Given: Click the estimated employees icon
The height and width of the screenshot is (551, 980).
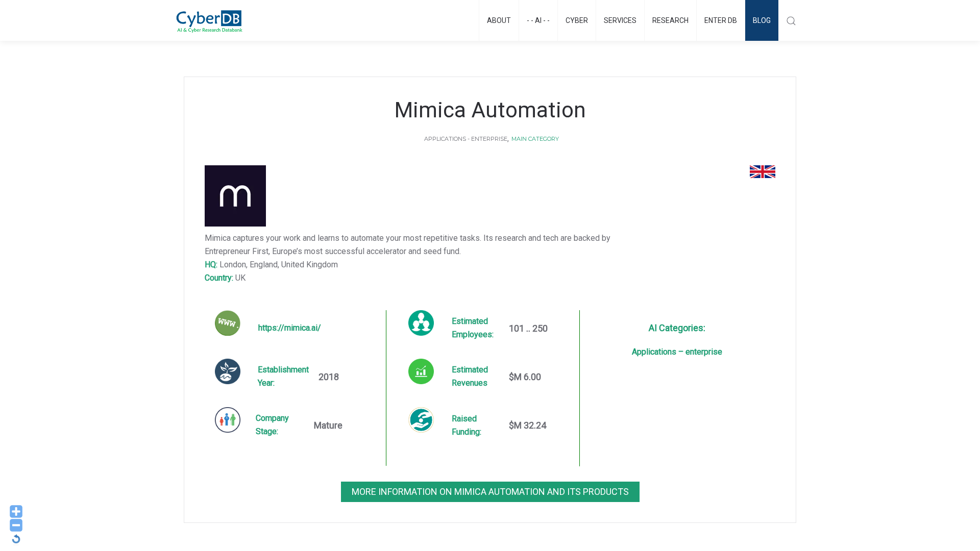Looking at the screenshot, I should tap(421, 323).
